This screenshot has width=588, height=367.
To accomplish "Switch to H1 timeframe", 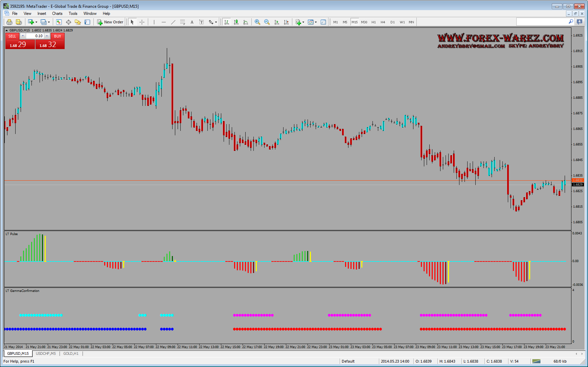I will (374, 22).
